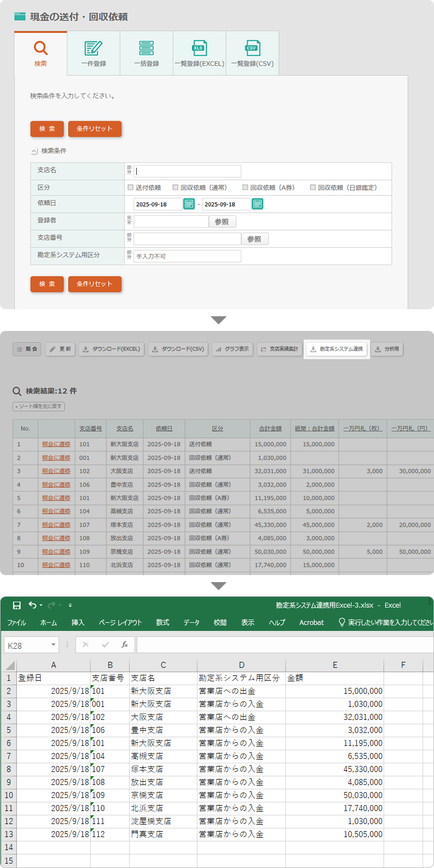Switch to the Excel データ ribbon tab
Image resolution: width=434 pixels, height=868 pixels.
(191, 623)
